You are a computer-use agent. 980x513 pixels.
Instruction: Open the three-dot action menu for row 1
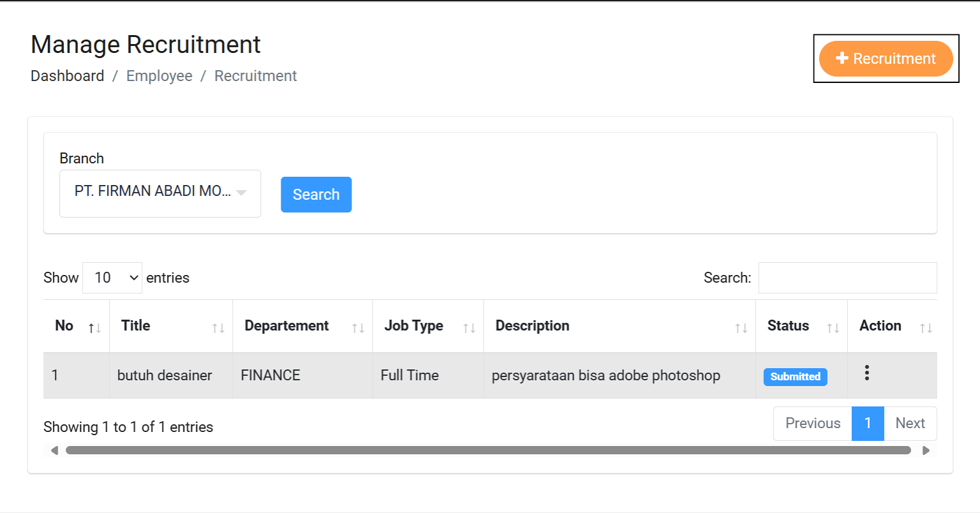pos(866,373)
